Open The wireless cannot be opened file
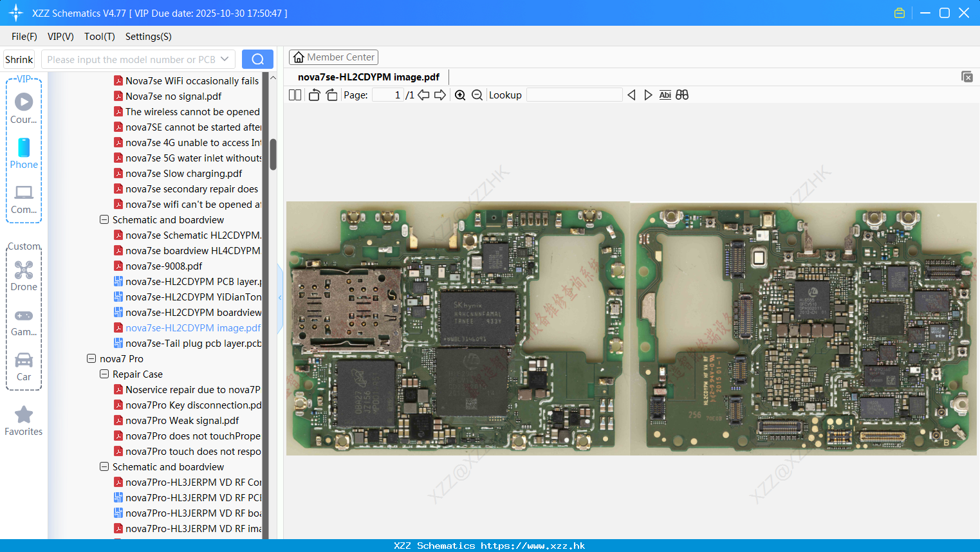This screenshot has width=980, height=552. (x=192, y=111)
